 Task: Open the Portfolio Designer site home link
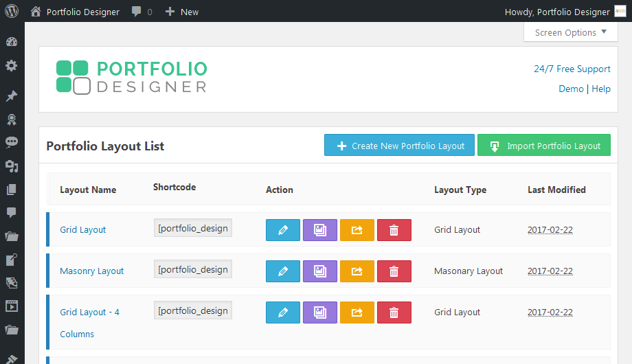75,12
